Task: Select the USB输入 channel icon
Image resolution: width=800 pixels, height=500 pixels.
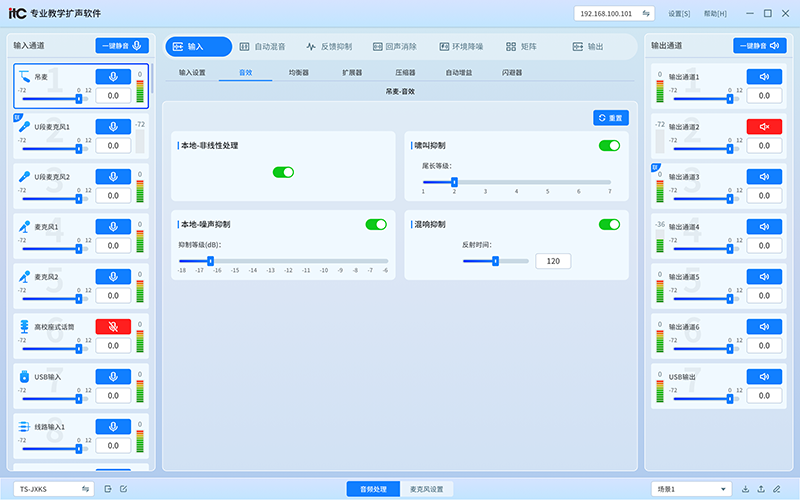Action: click(x=24, y=377)
